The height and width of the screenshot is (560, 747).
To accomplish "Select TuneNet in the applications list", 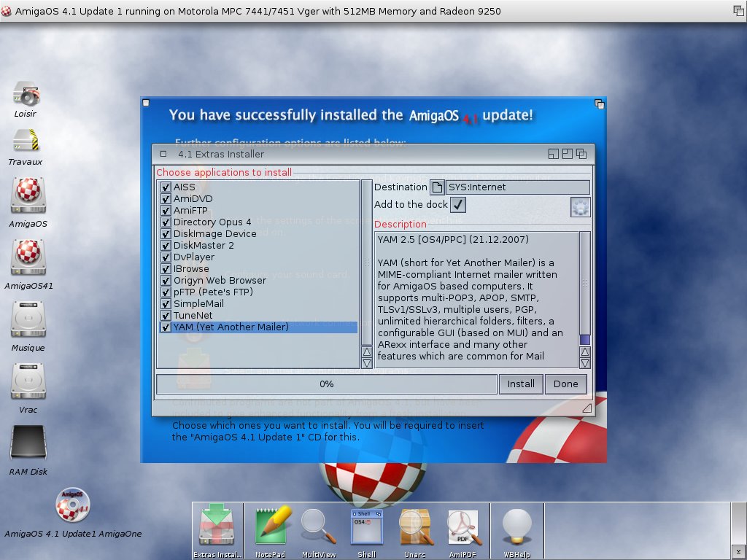I will coord(258,315).
